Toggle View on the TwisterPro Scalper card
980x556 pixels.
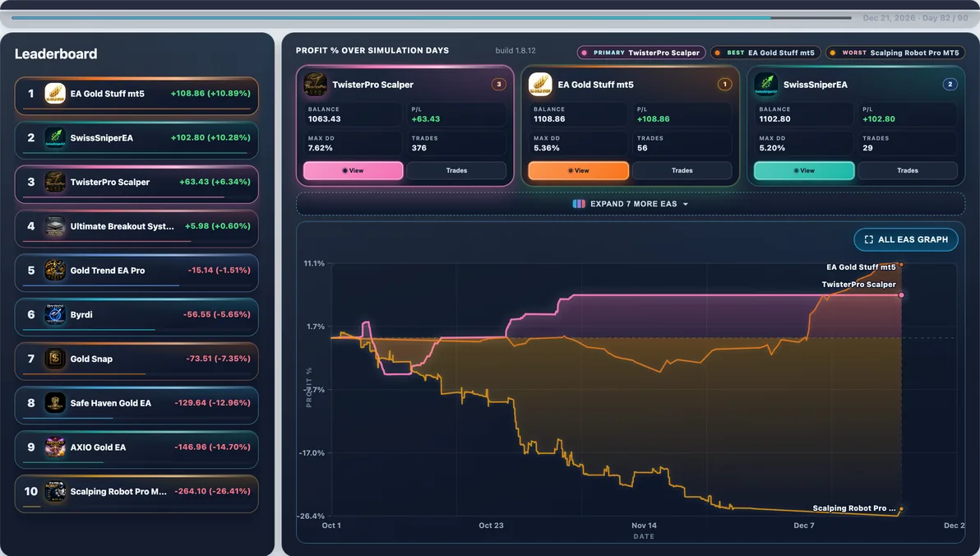click(x=354, y=171)
